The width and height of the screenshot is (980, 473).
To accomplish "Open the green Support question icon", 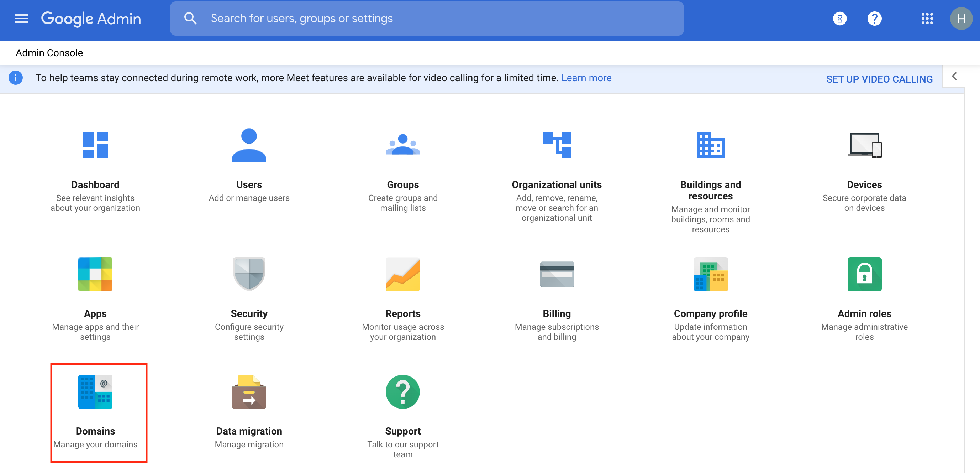I will (402, 392).
